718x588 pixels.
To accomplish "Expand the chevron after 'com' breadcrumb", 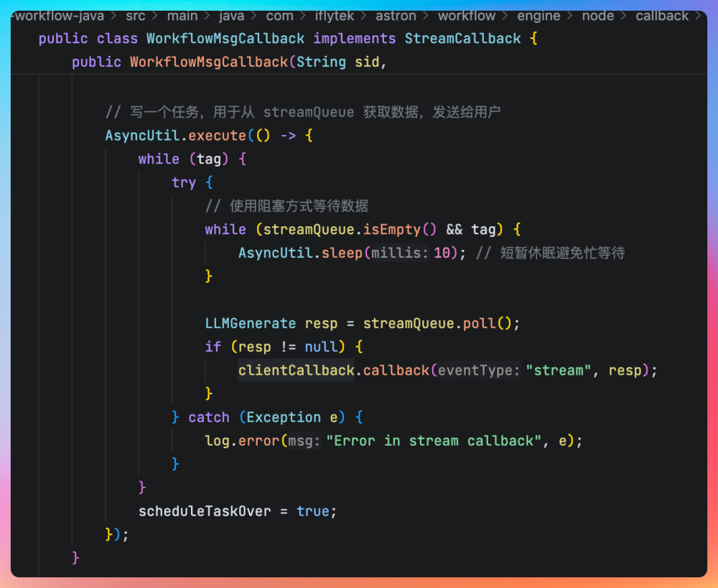I will point(304,16).
